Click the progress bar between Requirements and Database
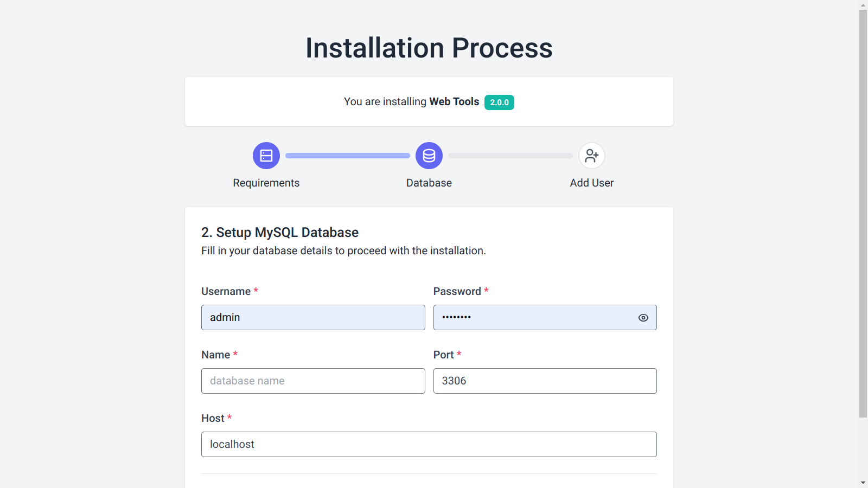The width and height of the screenshot is (868, 488). click(x=347, y=155)
